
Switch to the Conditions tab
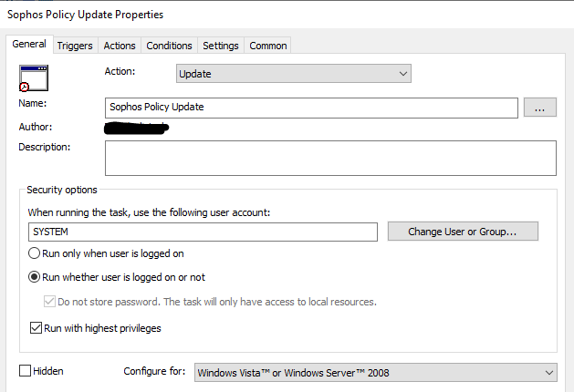pyautogui.click(x=169, y=46)
